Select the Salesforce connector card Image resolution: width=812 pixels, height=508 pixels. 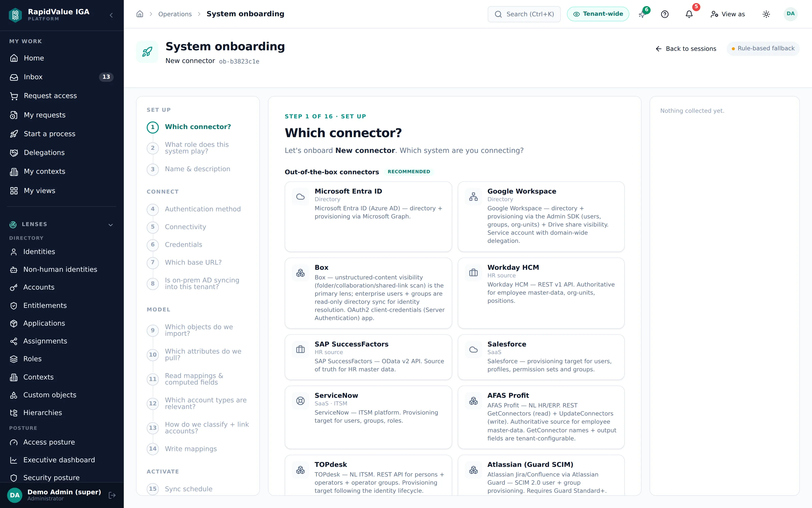tap(541, 357)
